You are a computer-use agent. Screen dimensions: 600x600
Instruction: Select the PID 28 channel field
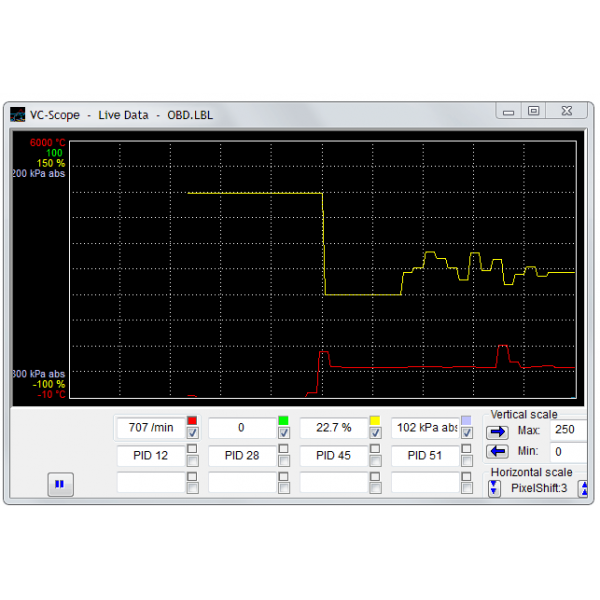click(x=242, y=455)
